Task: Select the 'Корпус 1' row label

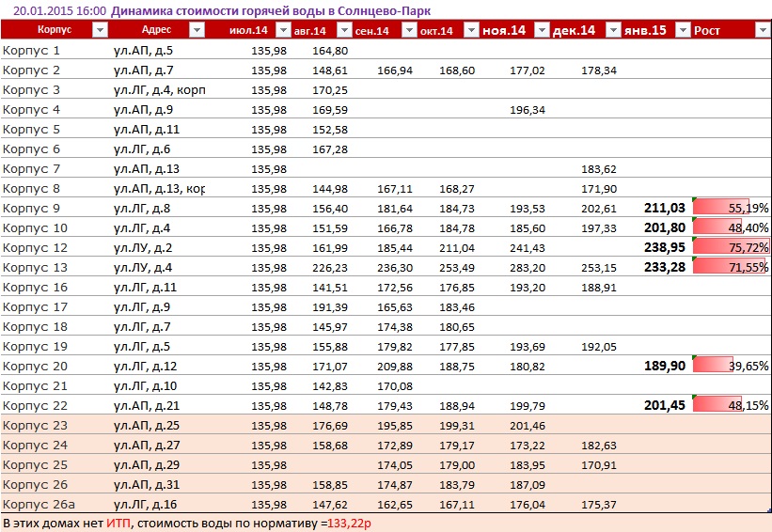Action: pos(31,50)
